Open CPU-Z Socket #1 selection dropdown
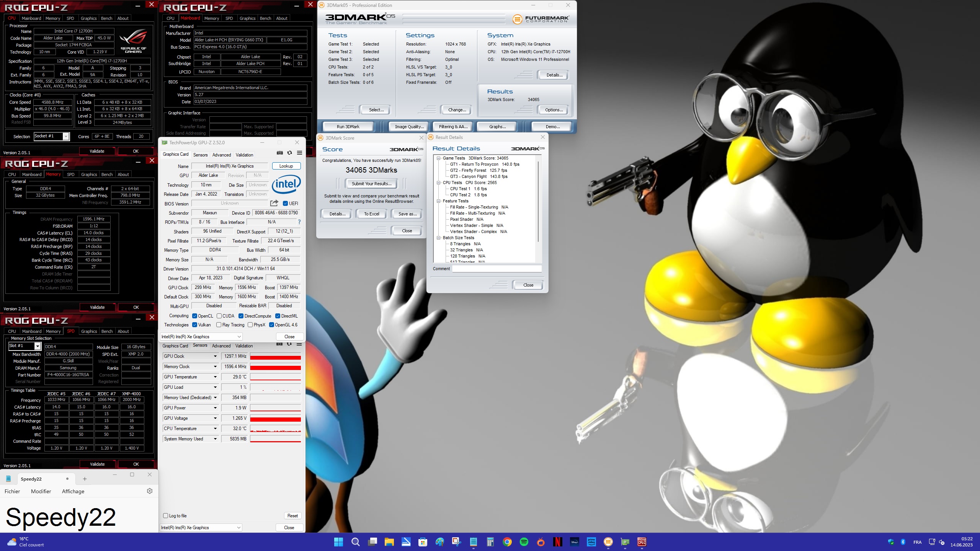 click(66, 136)
